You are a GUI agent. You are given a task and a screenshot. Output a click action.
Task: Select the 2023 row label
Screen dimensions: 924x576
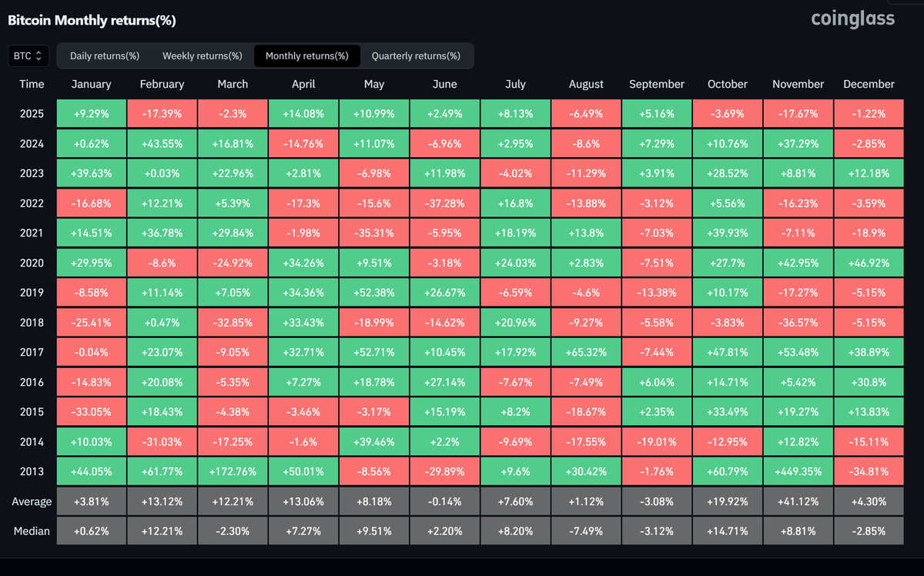[x=32, y=173]
